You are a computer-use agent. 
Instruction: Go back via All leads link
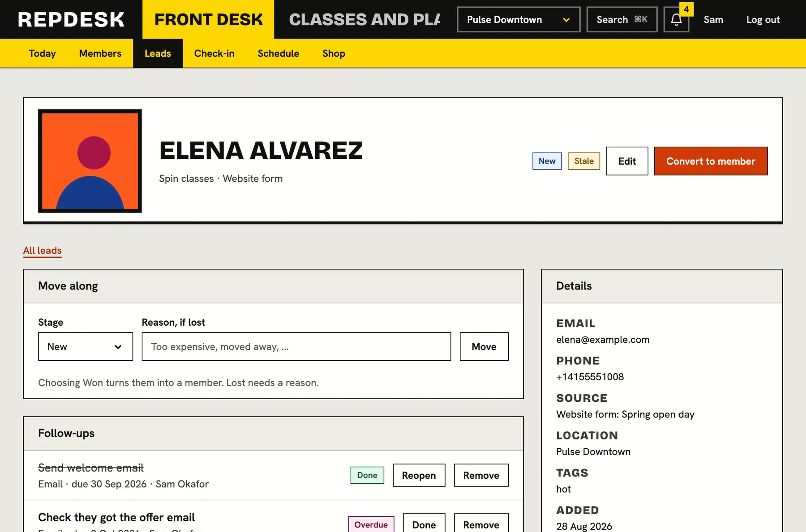(x=42, y=251)
